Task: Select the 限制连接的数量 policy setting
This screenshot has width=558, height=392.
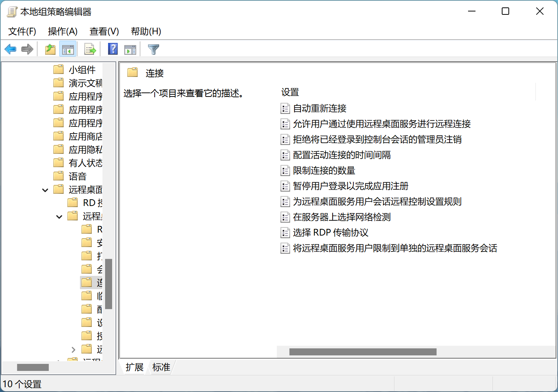Action: (x=324, y=170)
